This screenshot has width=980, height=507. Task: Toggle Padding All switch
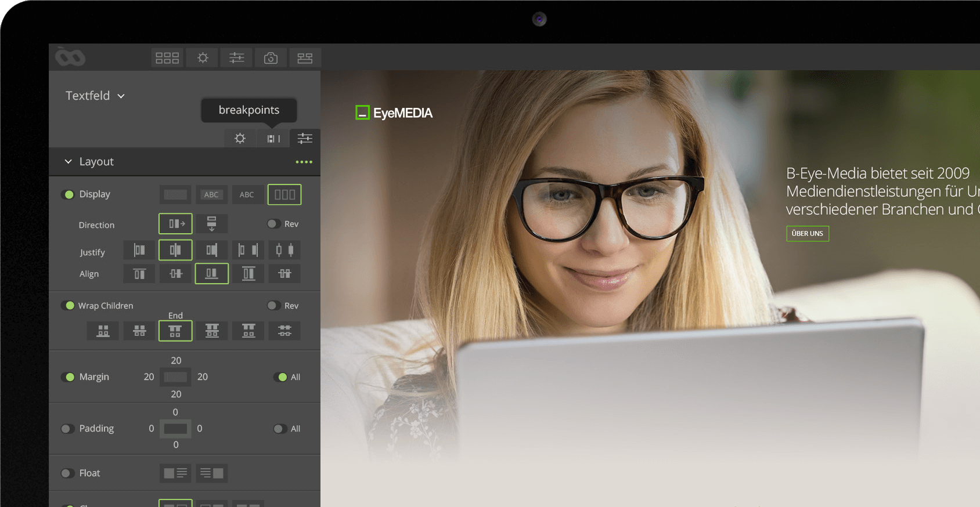pos(280,429)
